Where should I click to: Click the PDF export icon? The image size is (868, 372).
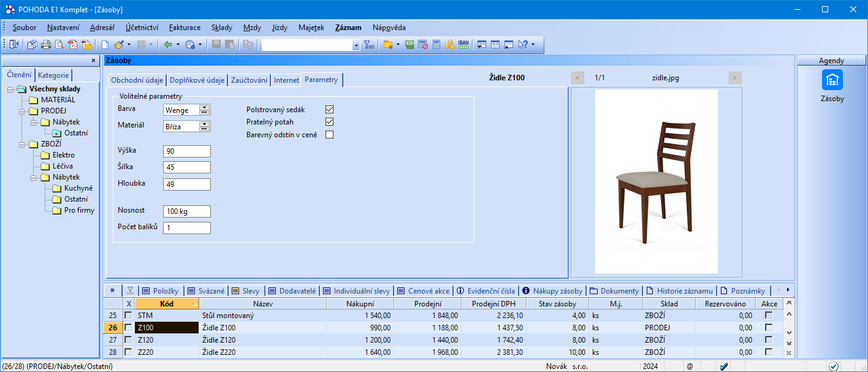tap(73, 45)
